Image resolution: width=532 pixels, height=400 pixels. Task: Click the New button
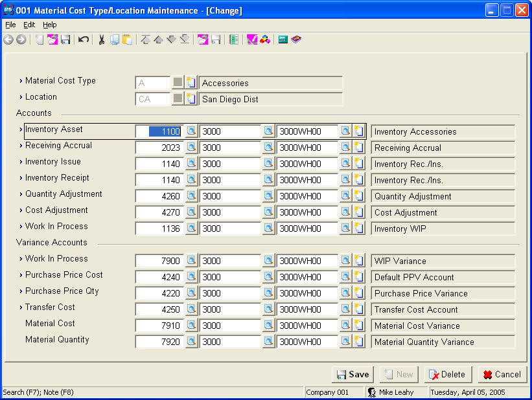pos(399,374)
